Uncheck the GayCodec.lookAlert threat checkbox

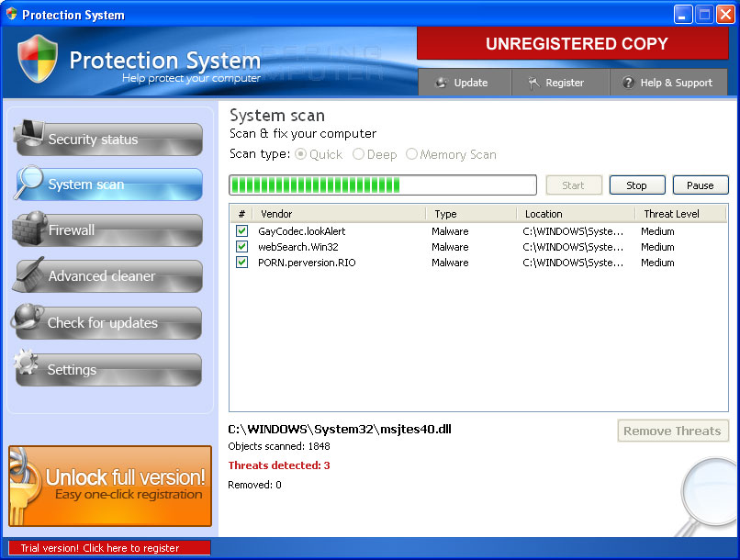(x=241, y=231)
